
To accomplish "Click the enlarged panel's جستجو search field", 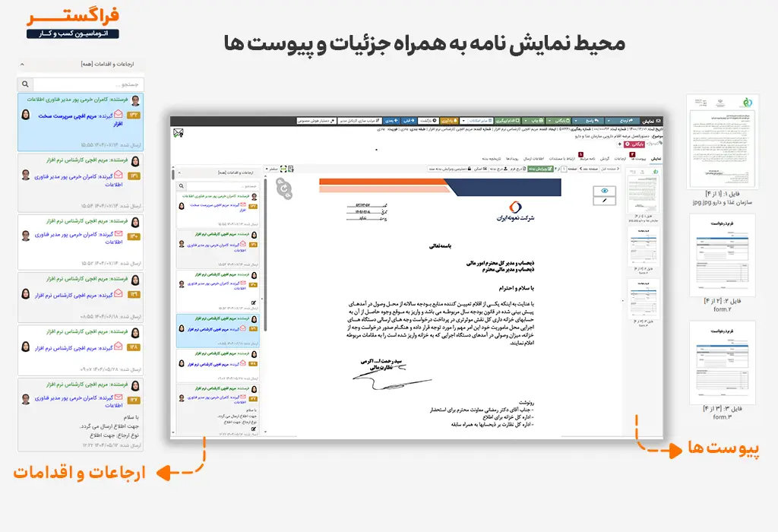I will point(88,84).
